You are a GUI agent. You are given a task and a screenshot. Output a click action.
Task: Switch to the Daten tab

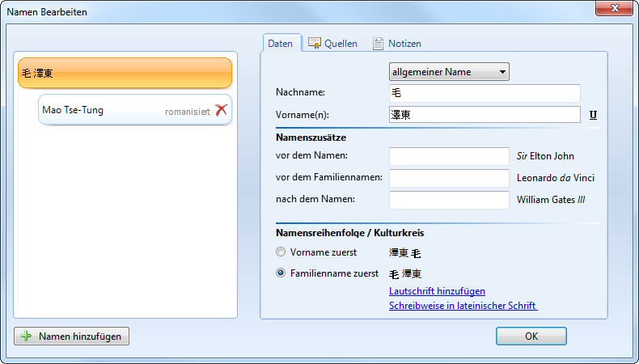280,44
